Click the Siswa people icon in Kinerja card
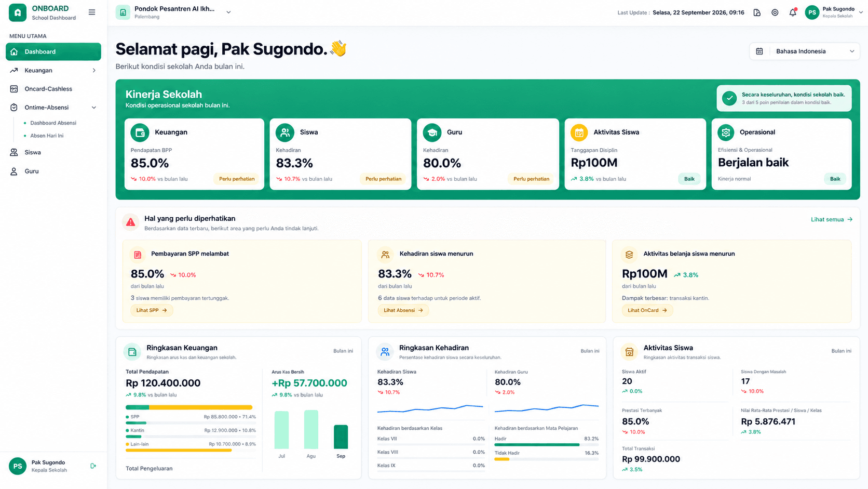The image size is (868, 489). coord(285,133)
